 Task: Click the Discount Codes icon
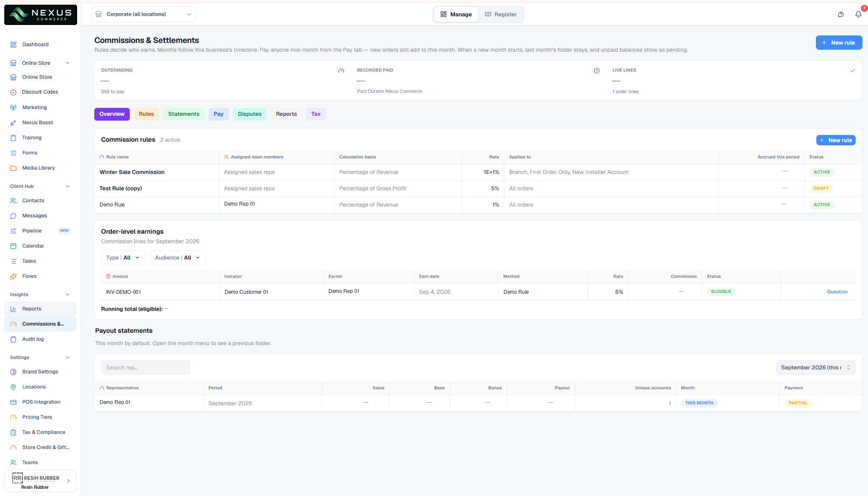coord(13,92)
